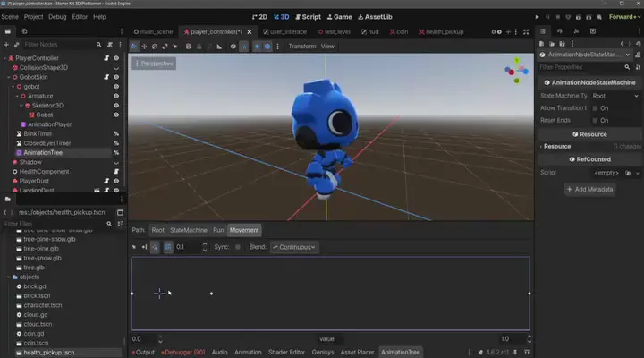This screenshot has height=358, width=644.
Task: Switch to Script workspace
Action: pos(308,16)
